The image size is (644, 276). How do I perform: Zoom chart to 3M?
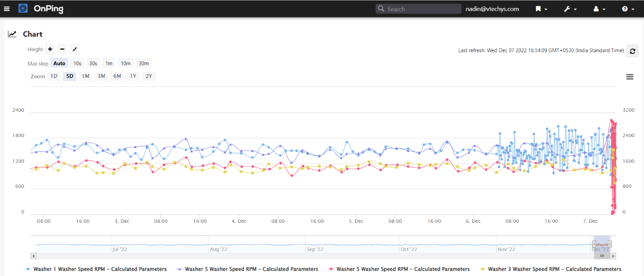point(101,76)
